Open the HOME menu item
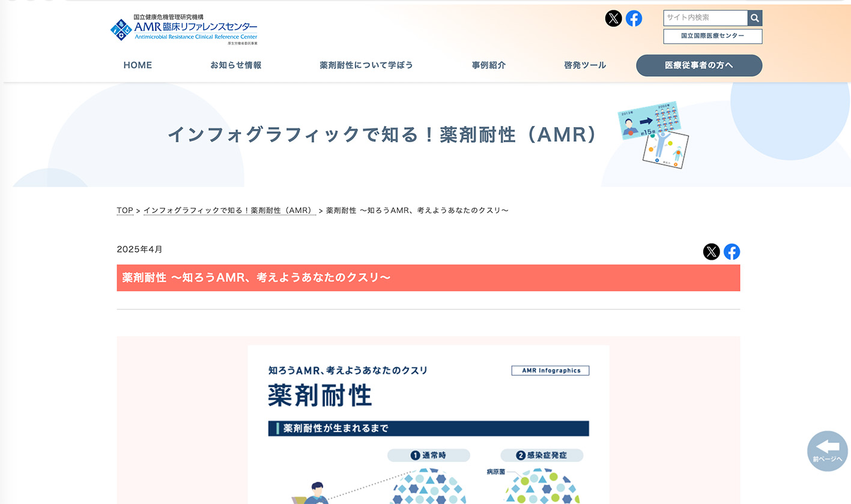 point(138,65)
